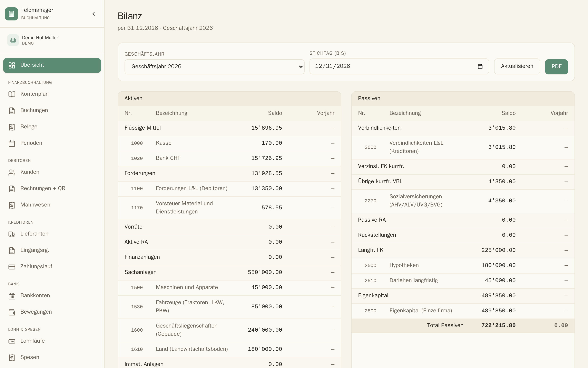Click the Kunden people icon
This screenshot has height=368, width=588.
12,172
